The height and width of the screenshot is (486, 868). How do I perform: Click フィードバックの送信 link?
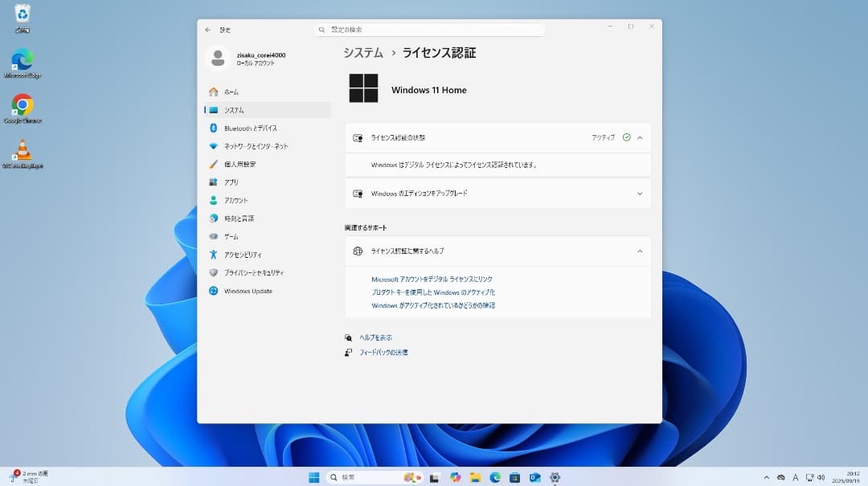coord(383,353)
